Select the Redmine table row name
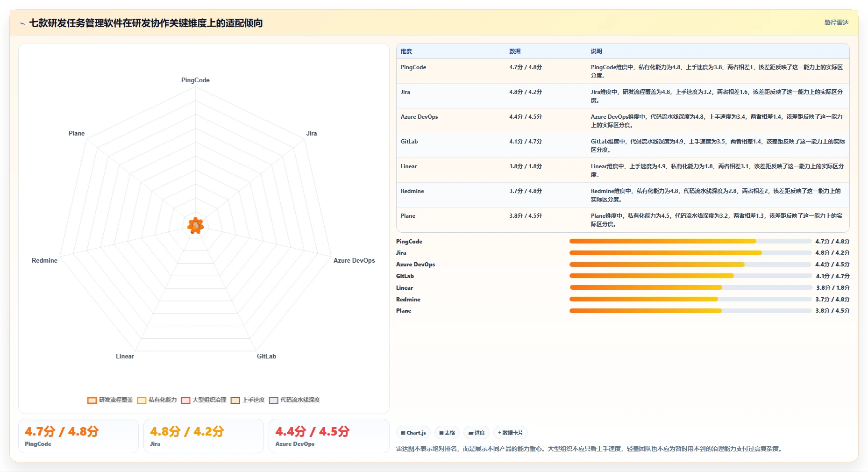 coord(413,191)
